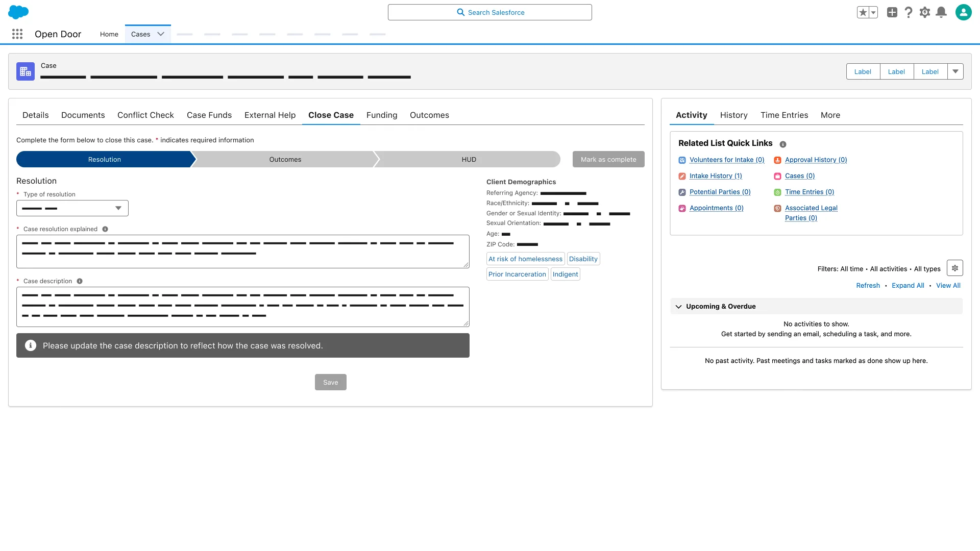Click the Search Salesforce field

tap(490, 12)
